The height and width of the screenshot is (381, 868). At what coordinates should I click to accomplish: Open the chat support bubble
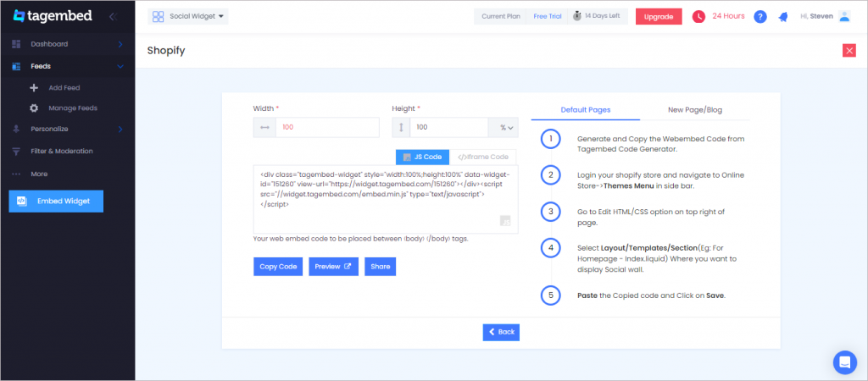[x=845, y=362]
